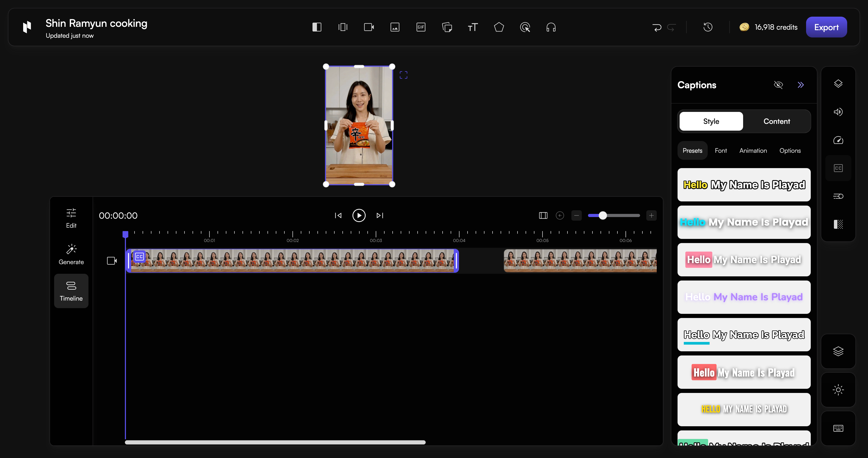
Task: Open the canvas background tool in top toolbar
Action: pos(317,27)
